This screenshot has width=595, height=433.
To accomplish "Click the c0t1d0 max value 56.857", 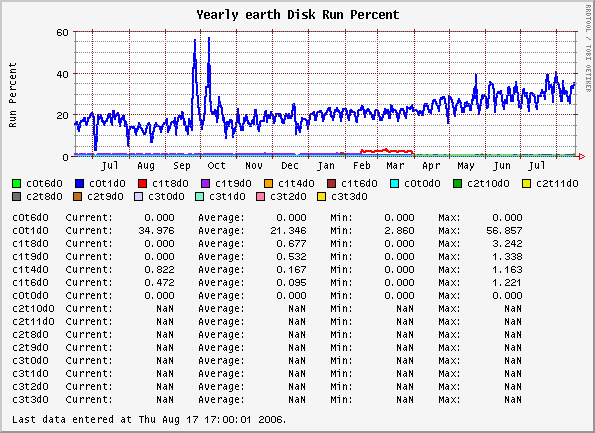I will click(504, 230).
